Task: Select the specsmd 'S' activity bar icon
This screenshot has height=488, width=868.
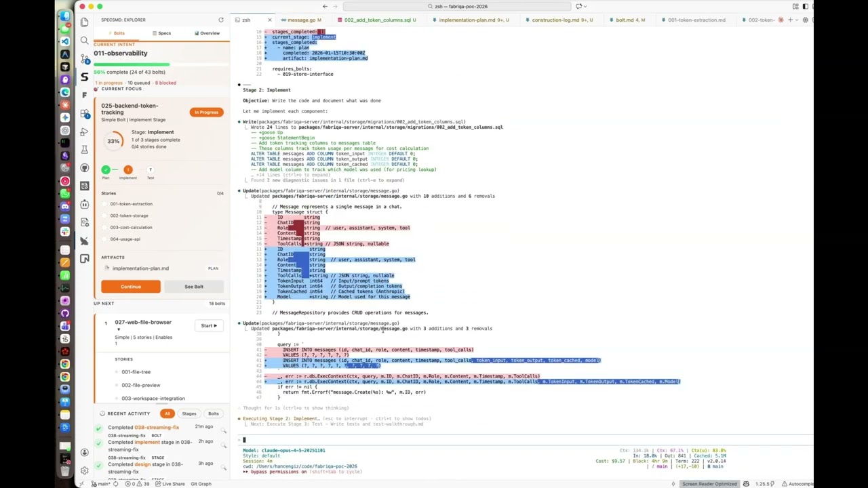Action: 84,77
